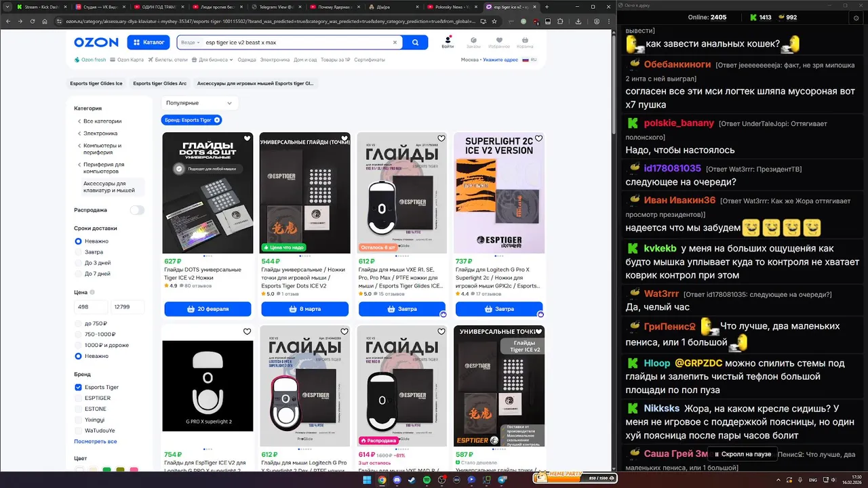Open Ozon fresh link
The height and width of the screenshot is (488, 868).
[x=90, y=60]
